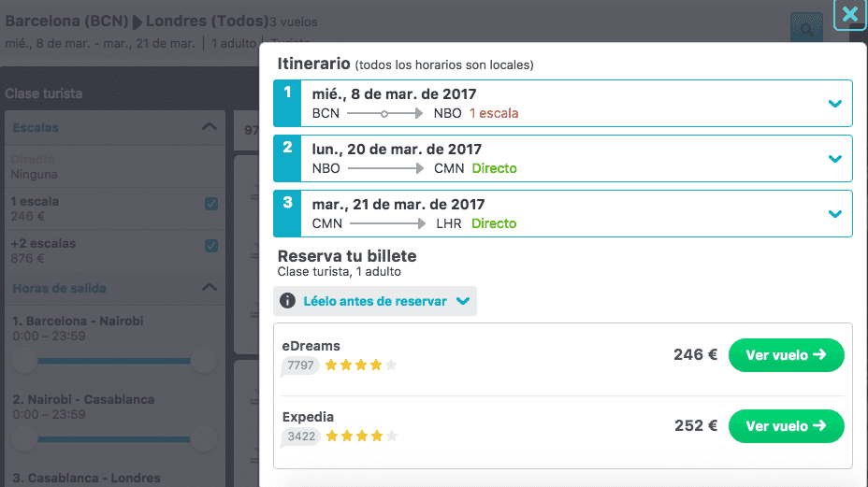868x487 pixels.
Task: Click the '3. Casablanca - Londres' filter label
Action: (86, 478)
